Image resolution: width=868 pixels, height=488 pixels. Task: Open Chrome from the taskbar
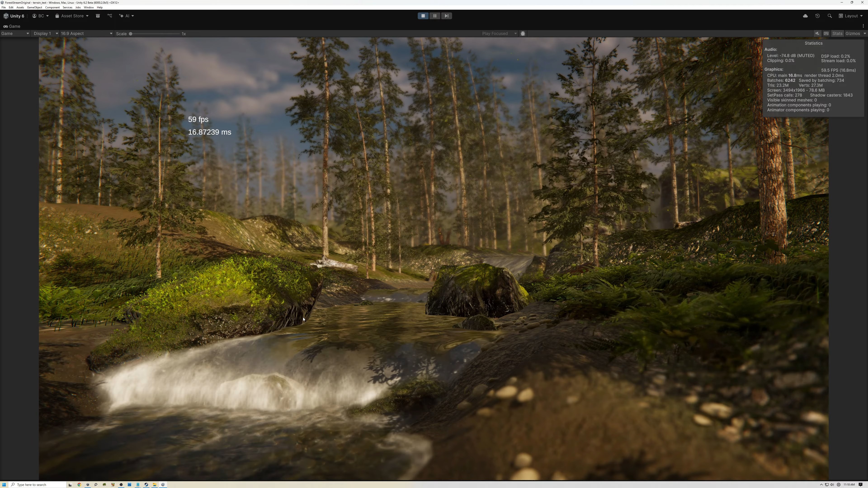(79, 485)
